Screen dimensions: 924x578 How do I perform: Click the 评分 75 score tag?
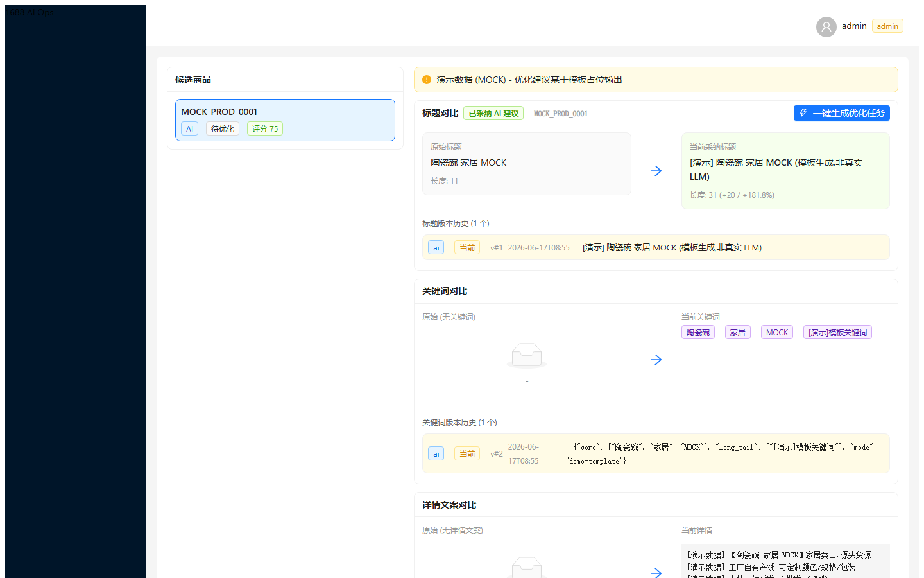tap(265, 128)
